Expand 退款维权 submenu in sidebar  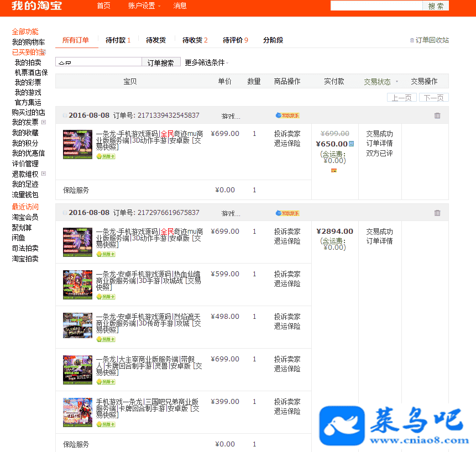tap(44, 174)
